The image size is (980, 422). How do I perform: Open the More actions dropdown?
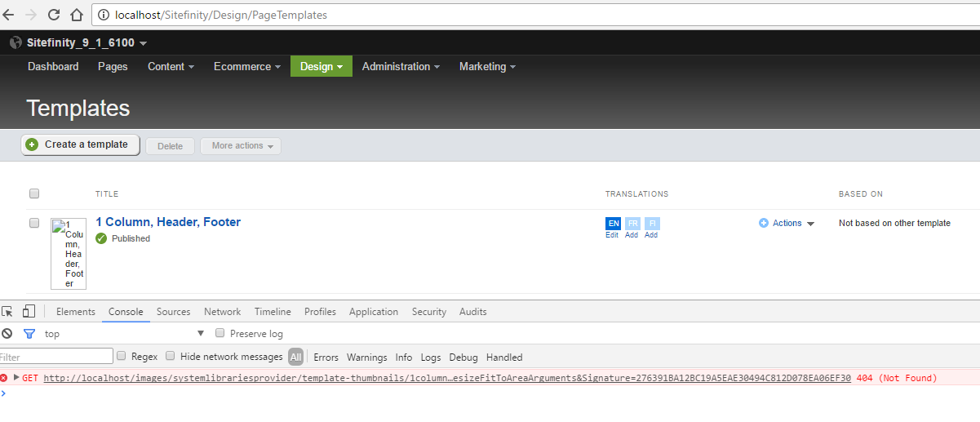click(241, 145)
